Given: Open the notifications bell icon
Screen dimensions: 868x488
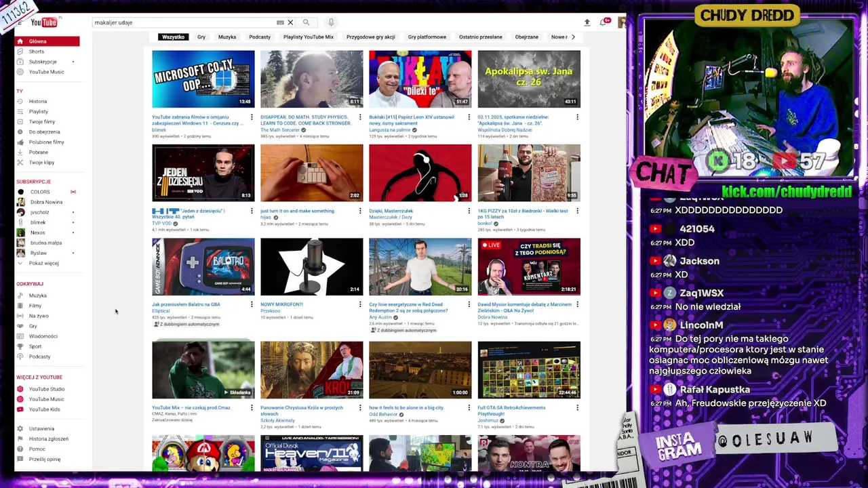Looking at the screenshot, I should (603, 22).
